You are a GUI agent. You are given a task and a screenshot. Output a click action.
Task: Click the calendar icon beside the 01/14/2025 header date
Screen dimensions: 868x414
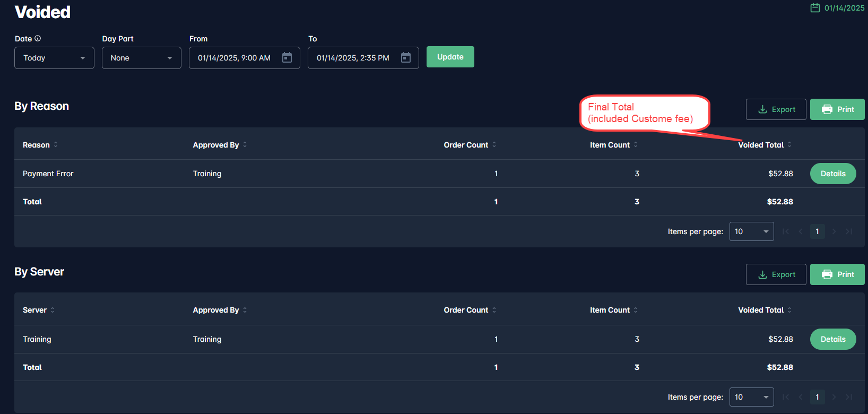[815, 8]
